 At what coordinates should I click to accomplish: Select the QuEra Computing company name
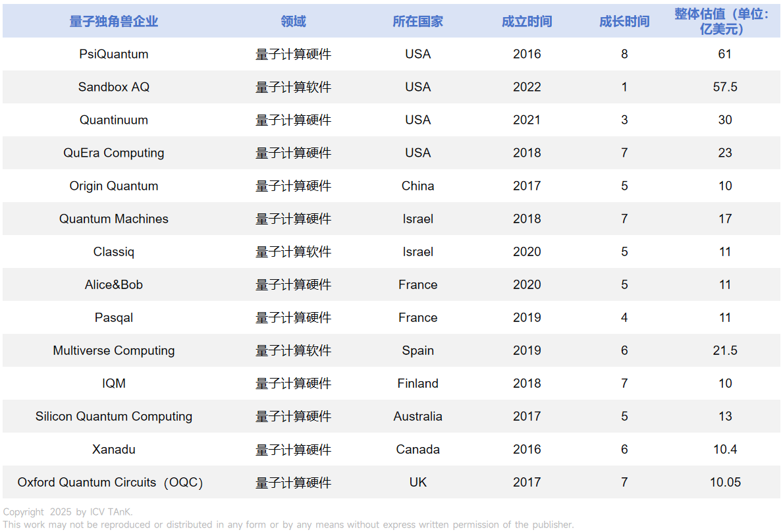click(114, 153)
